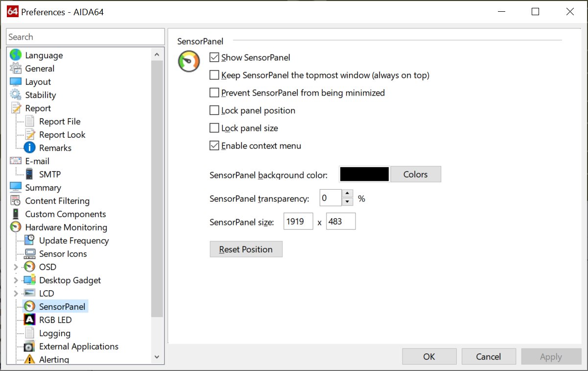
Task: Click the black background color swatch
Action: tap(364, 174)
